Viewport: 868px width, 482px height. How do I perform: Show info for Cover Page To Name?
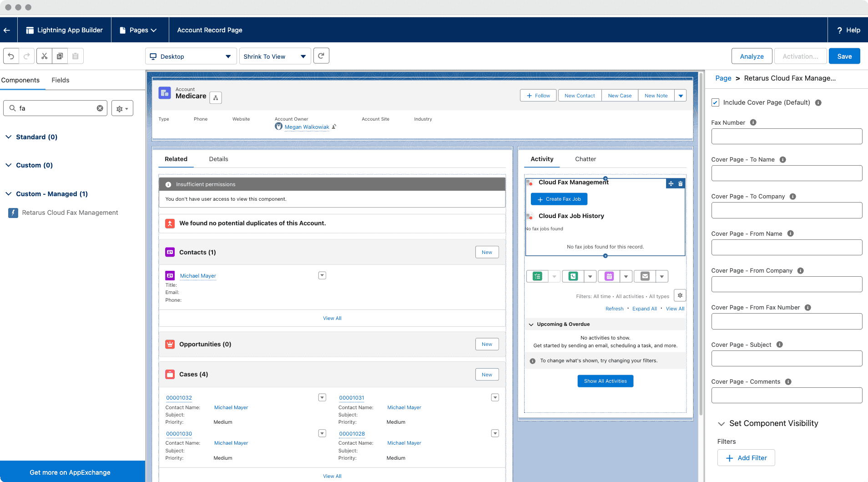(x=782, y=160)
